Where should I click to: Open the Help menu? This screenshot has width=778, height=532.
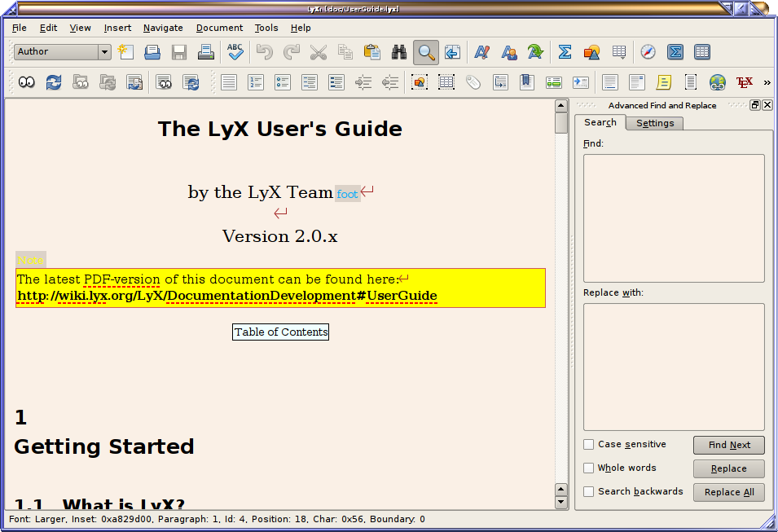tap(301, 28)
